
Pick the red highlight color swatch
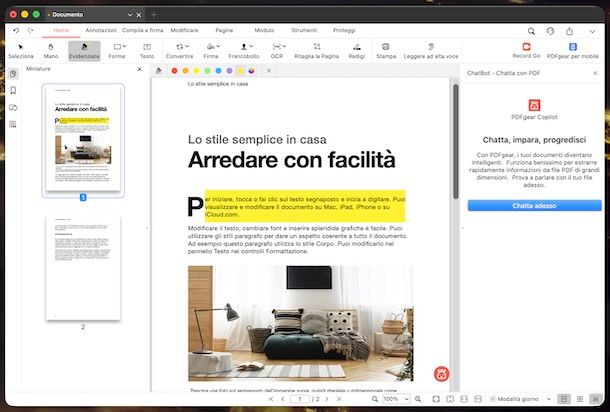174,70
